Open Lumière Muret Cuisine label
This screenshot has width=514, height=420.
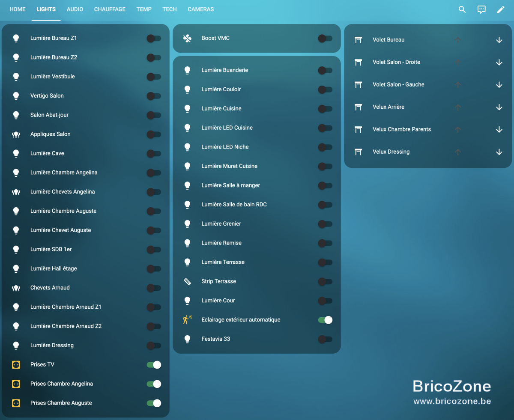(230, 166)
